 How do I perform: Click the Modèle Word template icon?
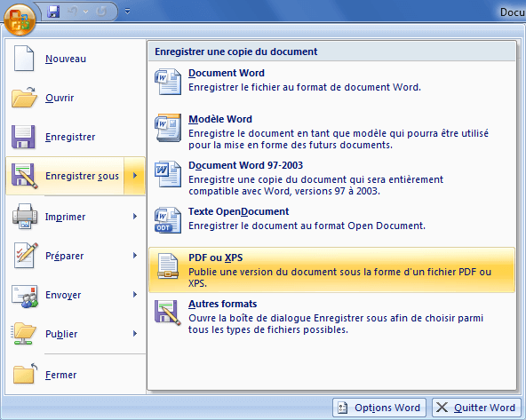pos(168,128)
